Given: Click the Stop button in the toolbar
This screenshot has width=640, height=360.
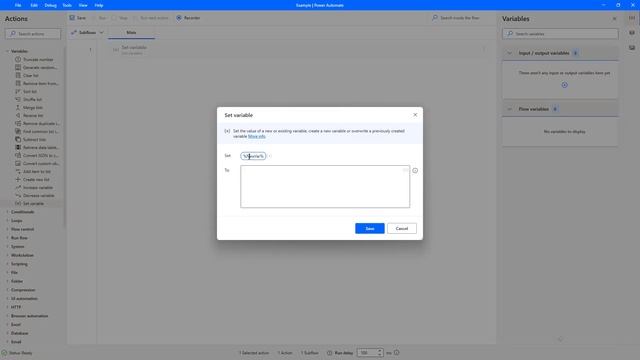Looking at the screenshot, I should (x=120, y=18).
